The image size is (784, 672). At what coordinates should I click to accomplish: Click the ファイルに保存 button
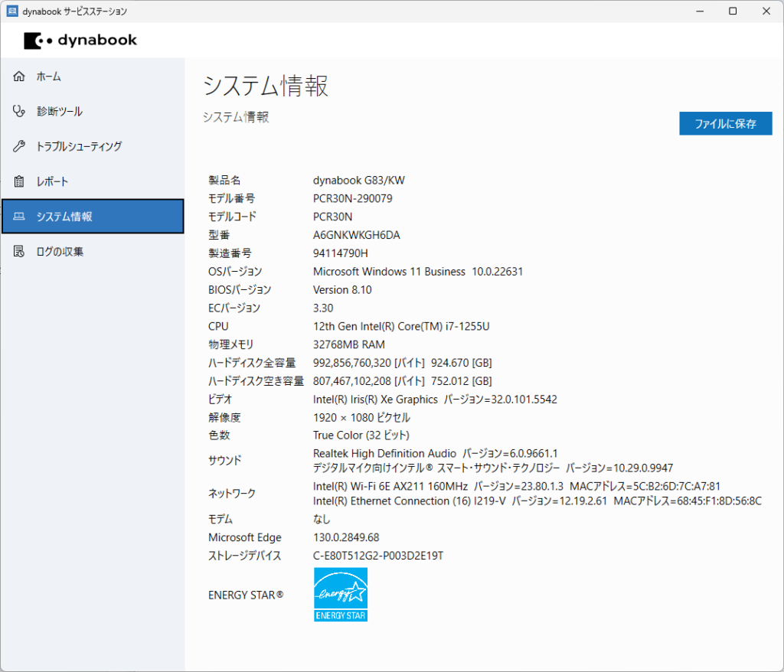[726, 123]
